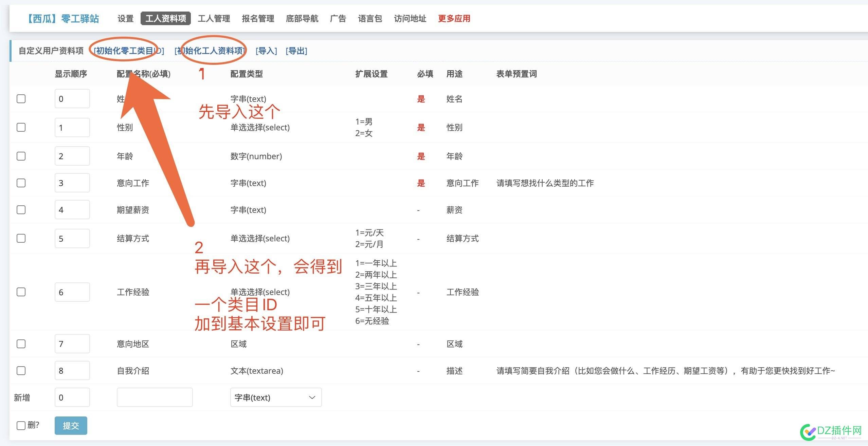Click order field of 性别 row
The height and width of the screenshot is (446, 868).
(x=72, y=127)
